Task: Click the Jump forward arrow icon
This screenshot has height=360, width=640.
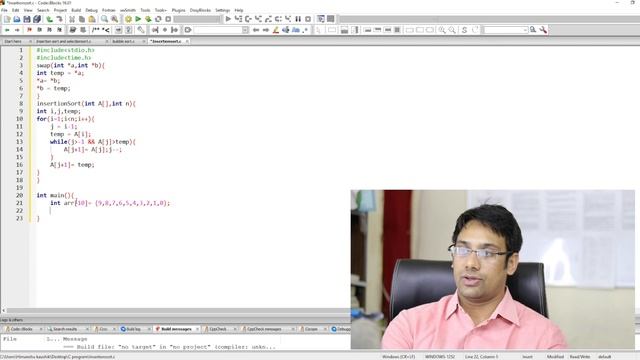Action: (x=17, y=30)
